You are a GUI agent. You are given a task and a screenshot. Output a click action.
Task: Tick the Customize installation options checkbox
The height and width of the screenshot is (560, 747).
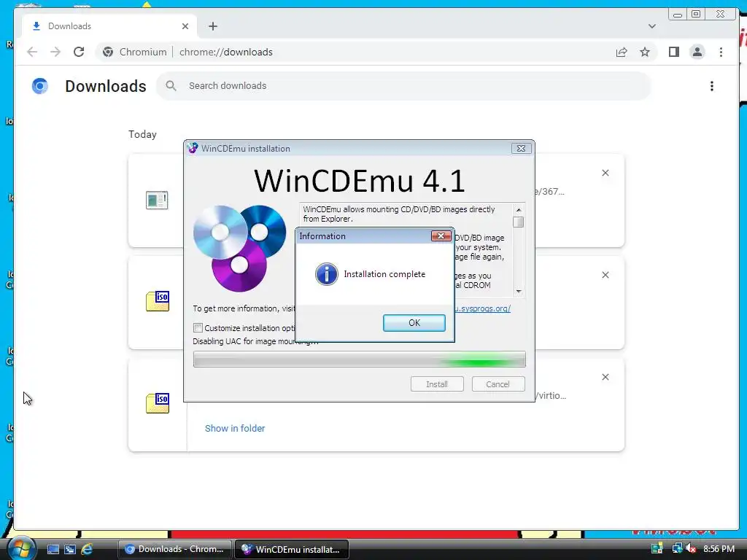198,327
